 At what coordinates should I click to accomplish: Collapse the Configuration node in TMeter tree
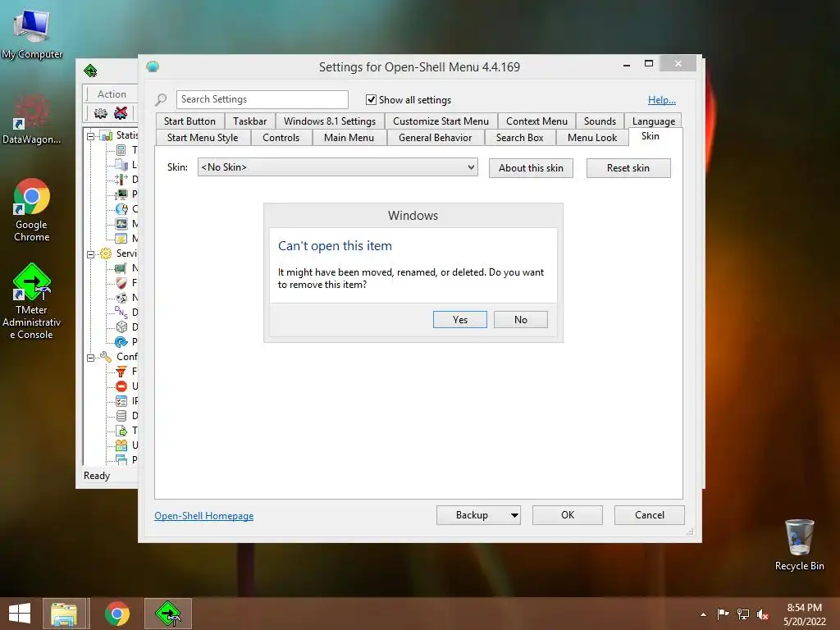[x=90, y=358]
